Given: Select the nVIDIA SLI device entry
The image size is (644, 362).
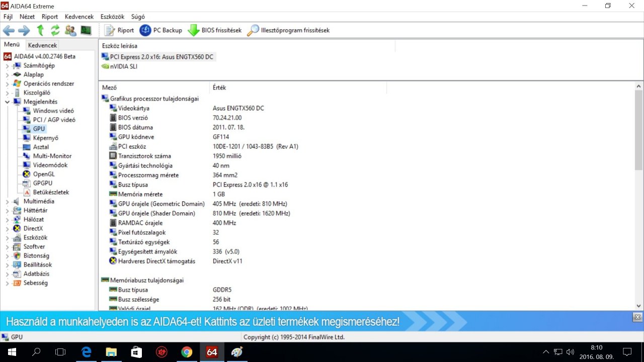Looking at the screenshot, I should tap(123, 66).
